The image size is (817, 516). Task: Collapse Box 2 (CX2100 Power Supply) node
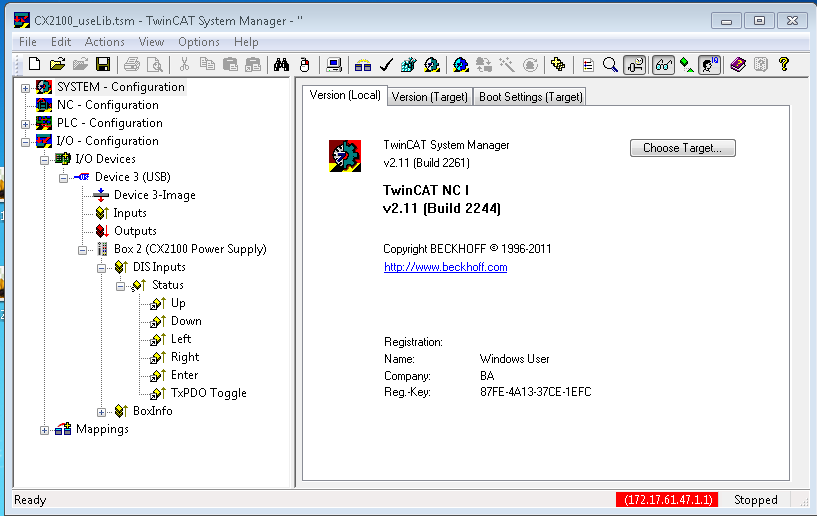click(82, 250)
